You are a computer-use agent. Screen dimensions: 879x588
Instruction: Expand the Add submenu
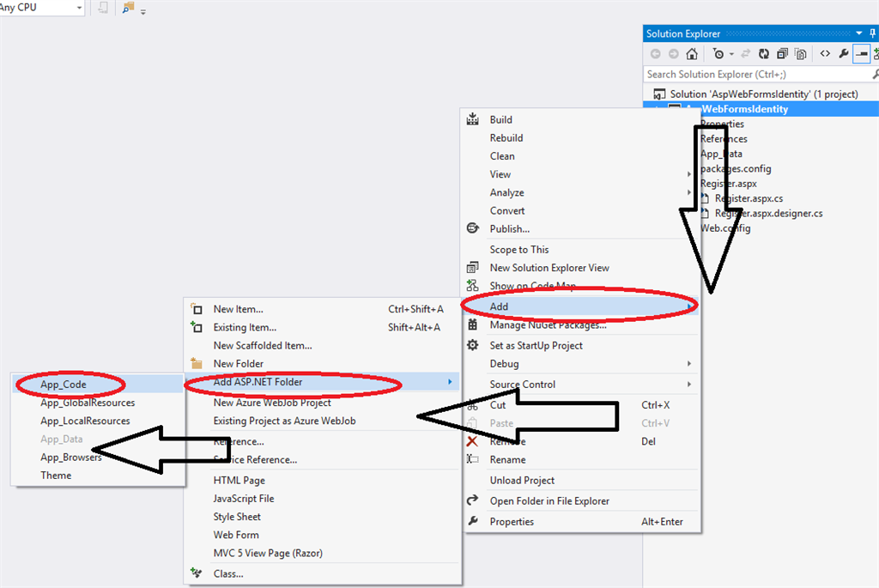[x=580, y=306]
